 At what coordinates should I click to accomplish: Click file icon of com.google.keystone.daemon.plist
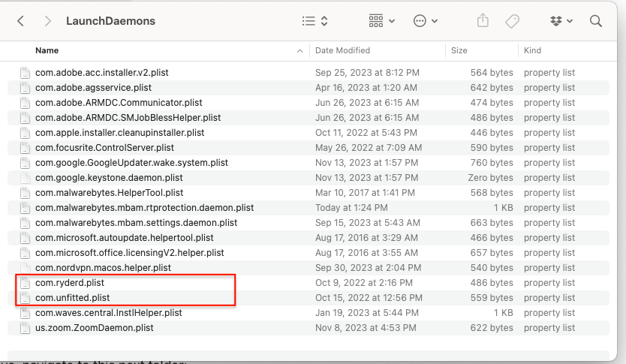[x=26, y=178]
